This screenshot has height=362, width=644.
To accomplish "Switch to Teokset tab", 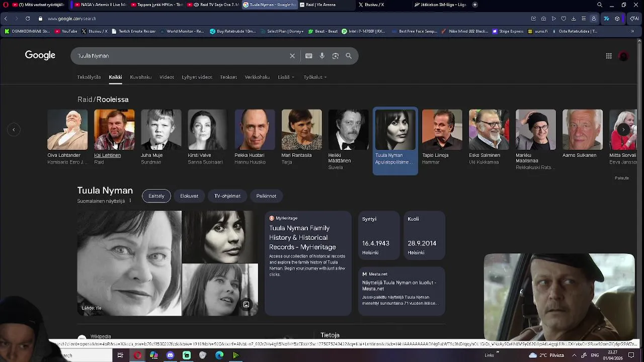I will click(x=228, y=77).
